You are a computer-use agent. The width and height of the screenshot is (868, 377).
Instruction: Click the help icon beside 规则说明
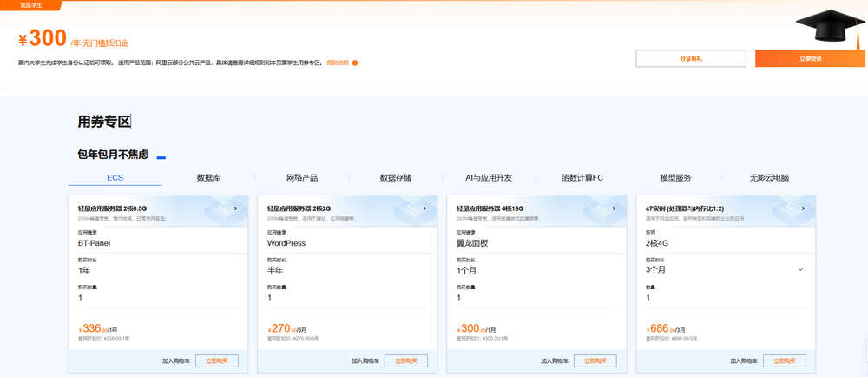355,63
